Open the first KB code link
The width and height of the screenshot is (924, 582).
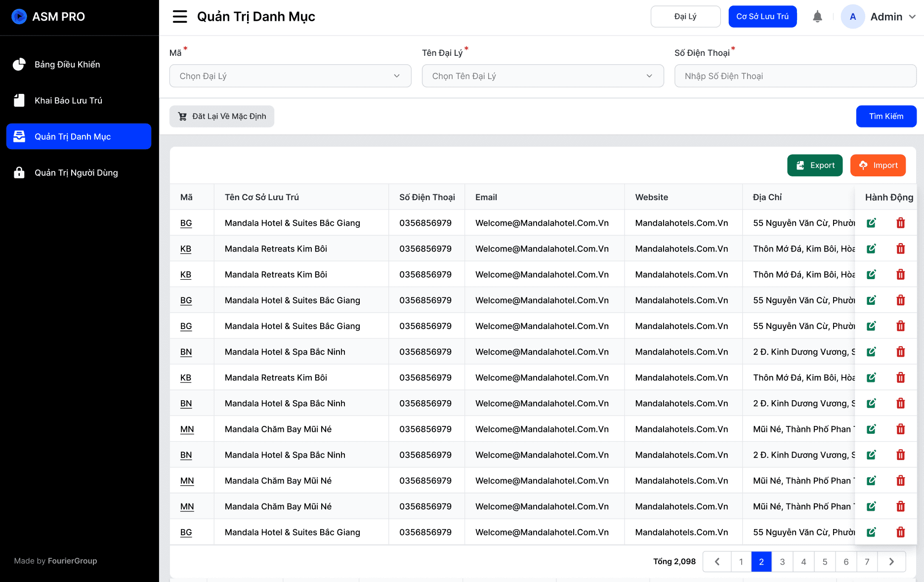click(x=186, y=249)
